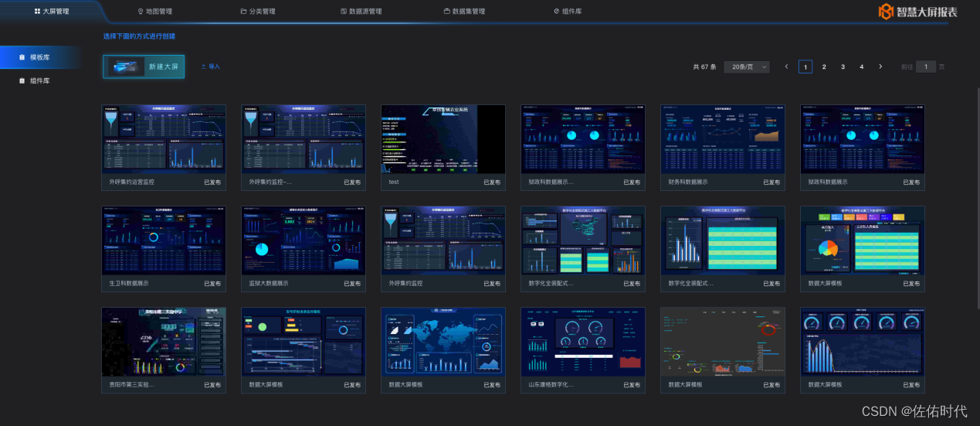Switch to the 数据源管理 tab
Screen dimensions: 980x426
click(361, 12)
